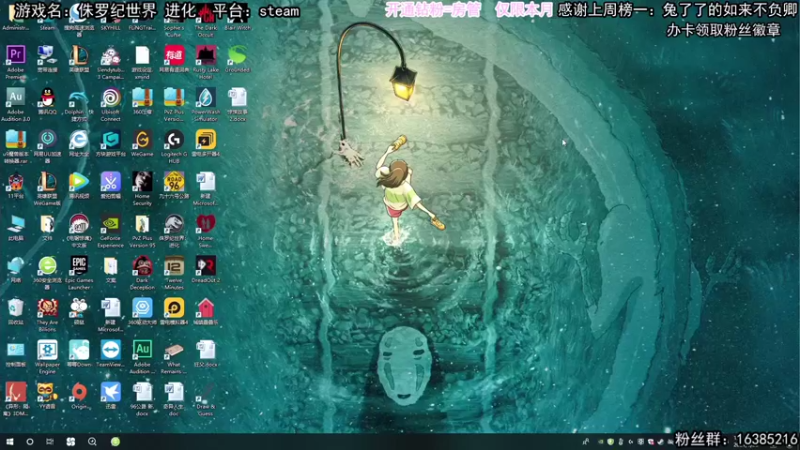The height and width of the screenshot is (450, 800).
Task: Launch the PvZ Plus Version 95 icon
Action: point(142,223)
